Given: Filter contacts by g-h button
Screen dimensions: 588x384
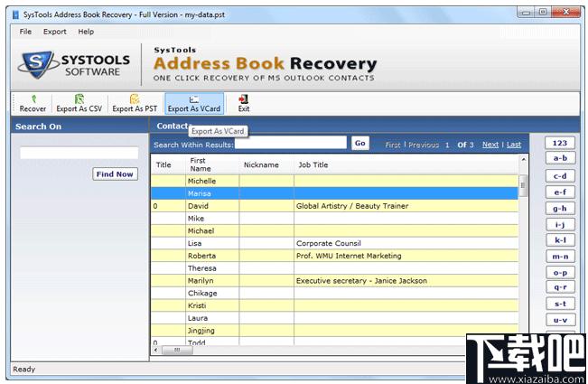Looking at the screenshot, I should [560, 208].
